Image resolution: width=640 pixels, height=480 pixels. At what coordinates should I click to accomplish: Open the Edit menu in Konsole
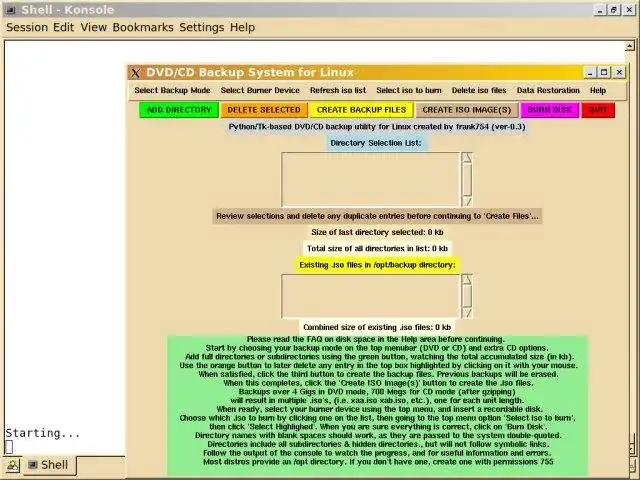click(64, 27)
